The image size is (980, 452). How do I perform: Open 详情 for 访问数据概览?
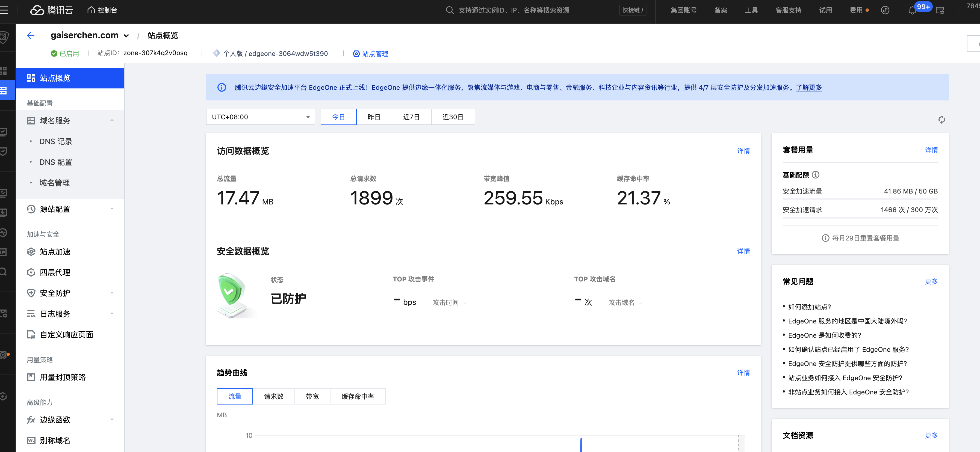[743, 151]
